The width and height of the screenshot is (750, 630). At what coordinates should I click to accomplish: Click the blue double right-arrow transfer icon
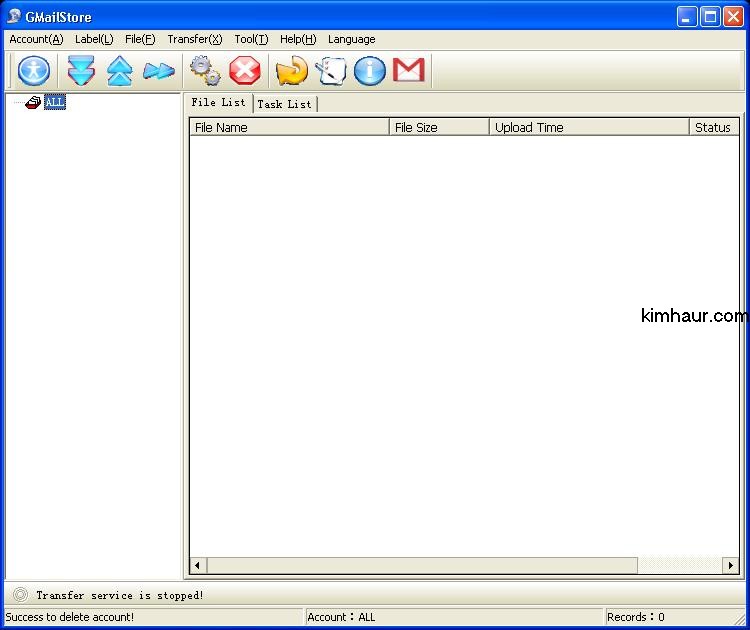click(158, 70)
